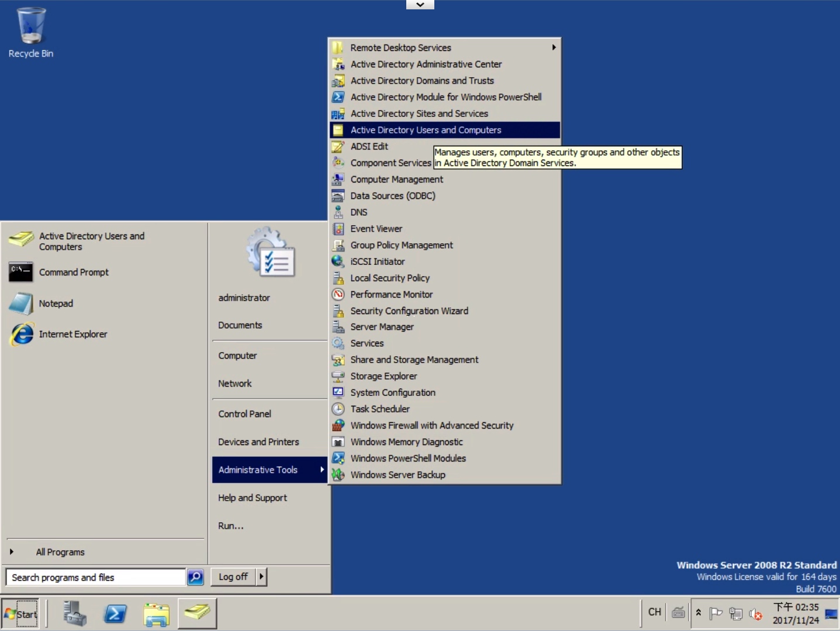Click the Task Scheduler clock icon
840x631 pixels.
pyautogui.click(x=338, y=409)
